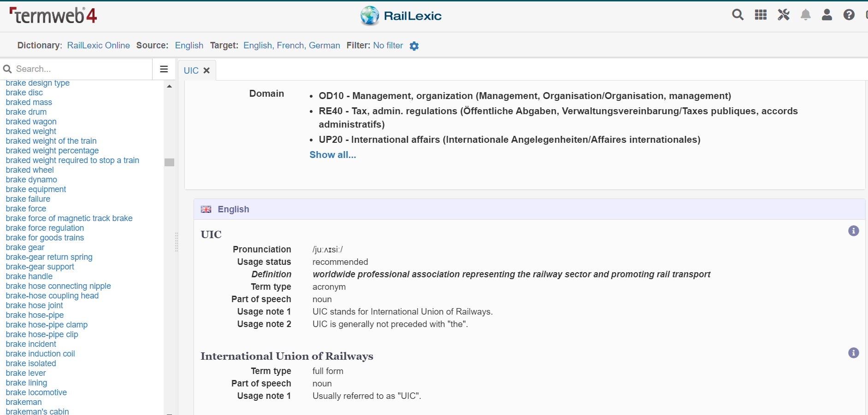Open term 'brake lining'
The width and height of the screenshot is (868, 415).
[x=26, y=383]
